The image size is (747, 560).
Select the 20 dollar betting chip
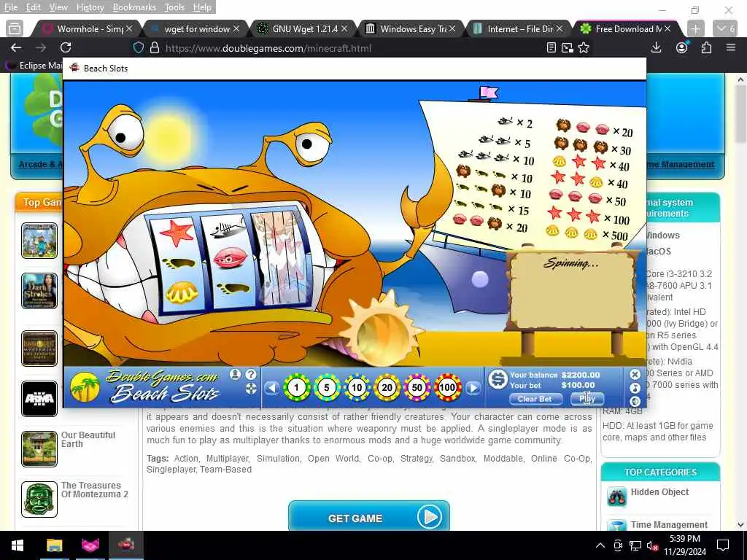coord(387,388)
